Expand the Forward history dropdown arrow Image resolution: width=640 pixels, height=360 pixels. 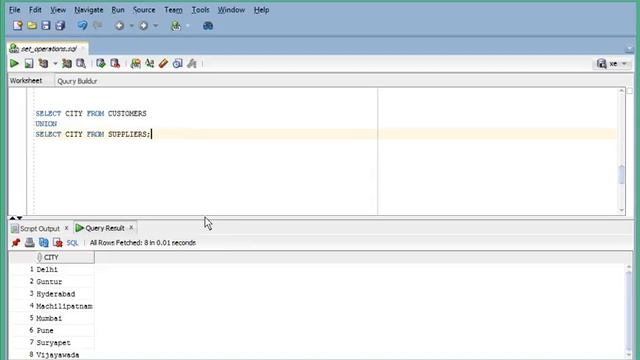coord(156,26)
